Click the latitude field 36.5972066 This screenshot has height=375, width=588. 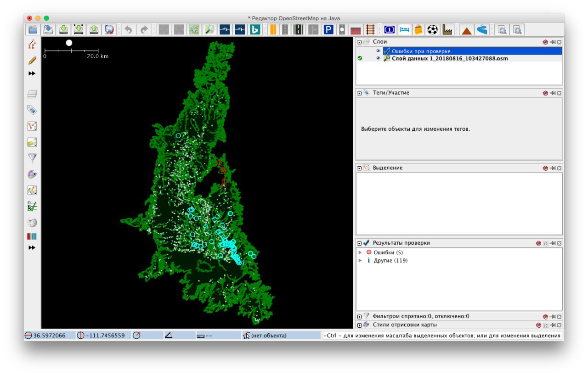pos(50,336)
